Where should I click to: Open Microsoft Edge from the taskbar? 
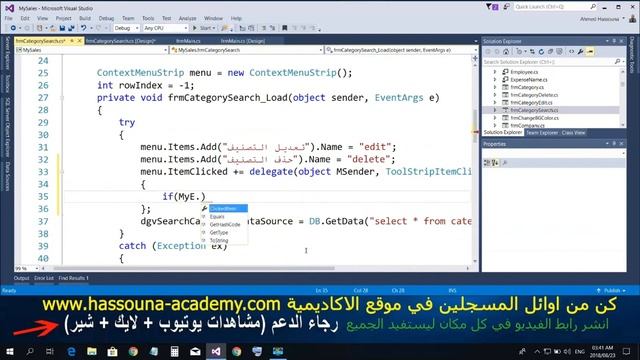[x=71, y=351]
